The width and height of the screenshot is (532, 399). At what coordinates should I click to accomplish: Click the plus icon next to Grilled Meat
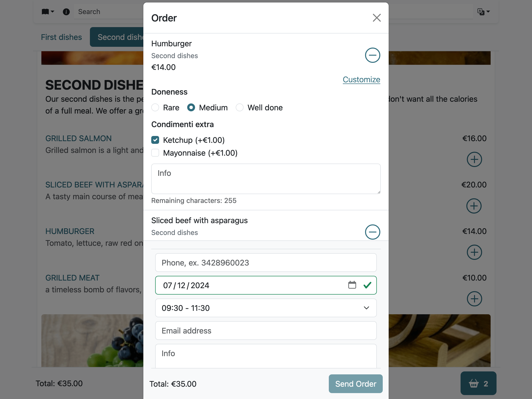(x=474, y=299)
